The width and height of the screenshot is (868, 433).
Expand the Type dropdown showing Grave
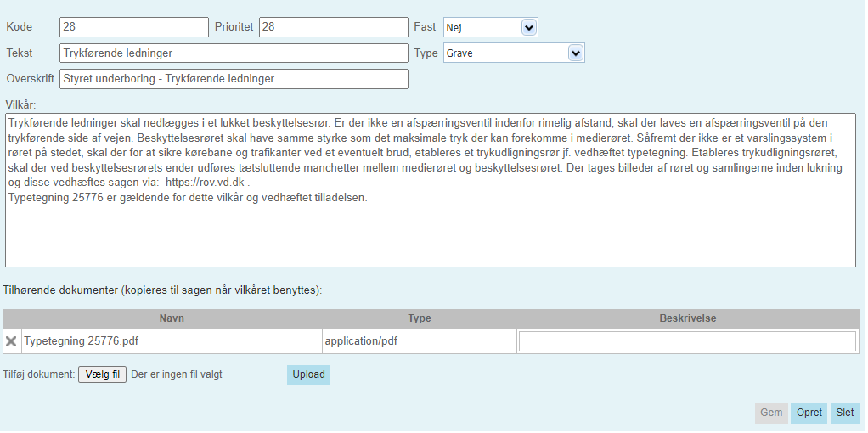[513, 53]
